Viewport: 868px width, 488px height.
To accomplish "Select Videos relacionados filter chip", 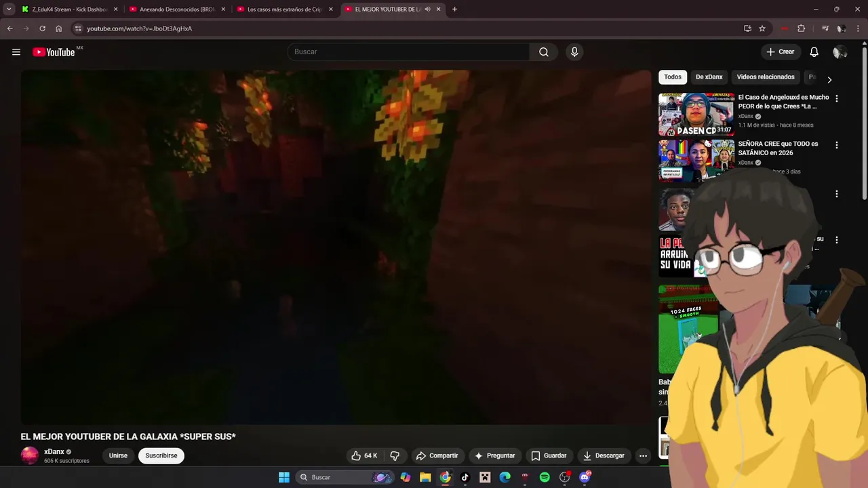I will click(766, 77).
